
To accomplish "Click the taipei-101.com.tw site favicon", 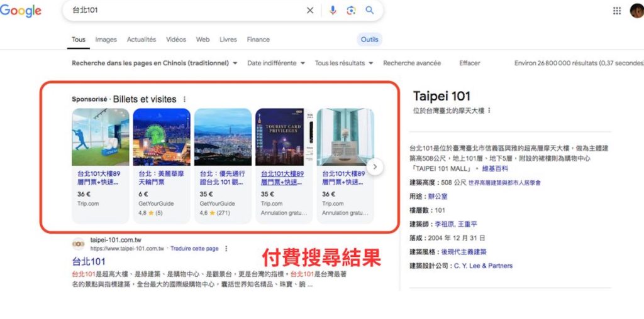I will [x=78, y=244].
